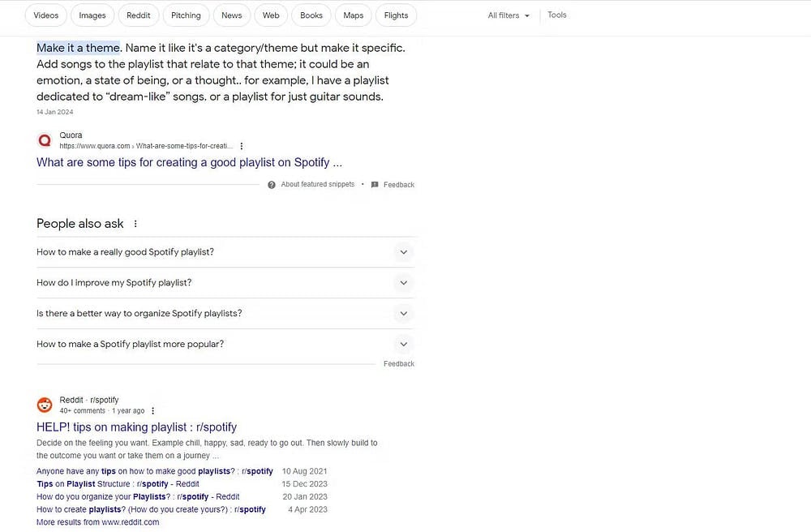Screen dimensions: 811x532
Task: Click the highlighted 'Make it a theme' text
Action: tap(78, 48)
